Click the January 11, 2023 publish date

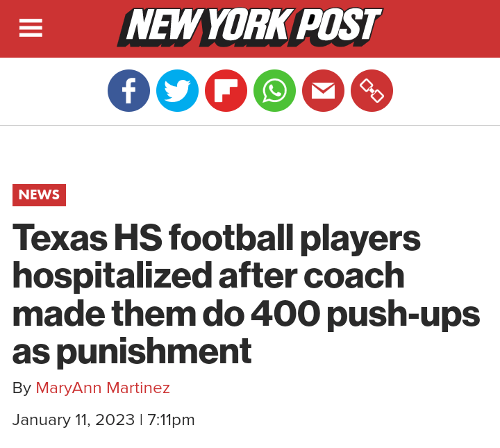click(x=73, y=420)
